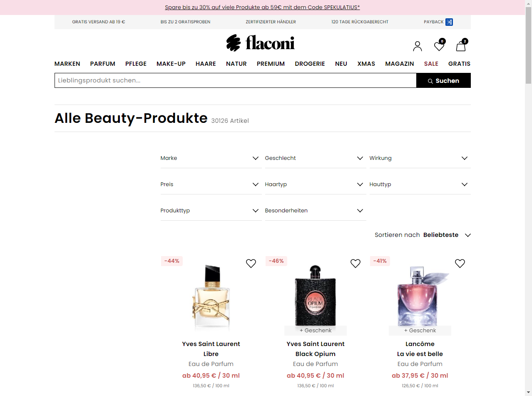Click the flaconi logo
532x396 pixels.
click(261, 43)
